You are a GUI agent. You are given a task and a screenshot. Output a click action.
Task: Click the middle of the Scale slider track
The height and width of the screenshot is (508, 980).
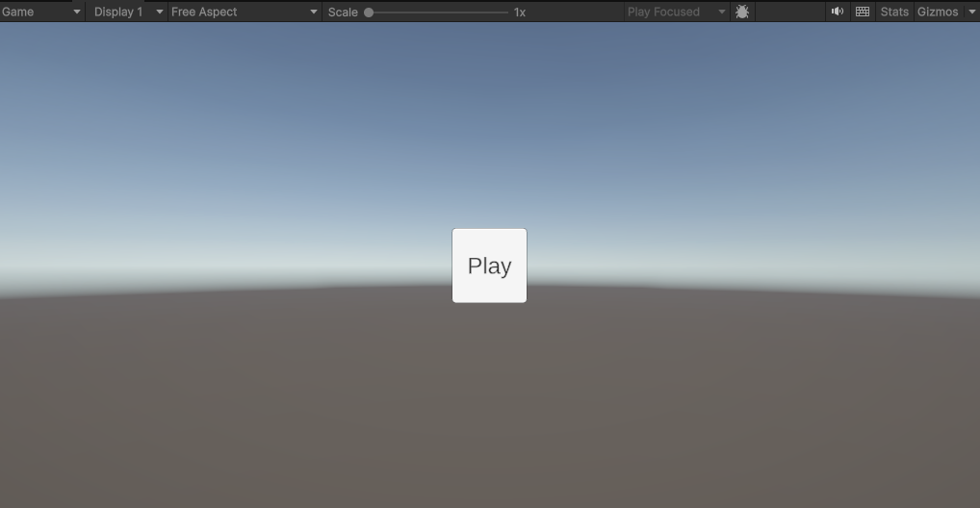tap(438, 13)
